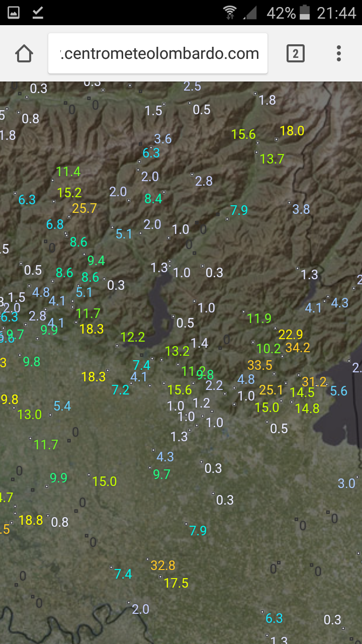
Task: Tap the green 13.7 station reading
Action: (x=272, y=159)
